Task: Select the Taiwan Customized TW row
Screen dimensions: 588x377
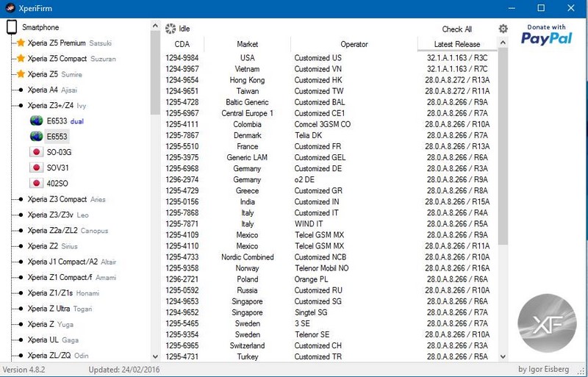Action: [329, 91]
